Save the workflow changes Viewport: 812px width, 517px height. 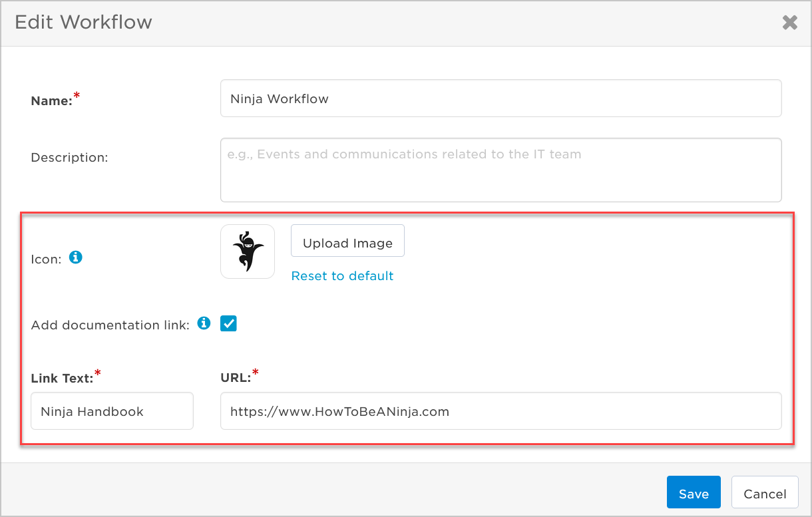(694, 492)
